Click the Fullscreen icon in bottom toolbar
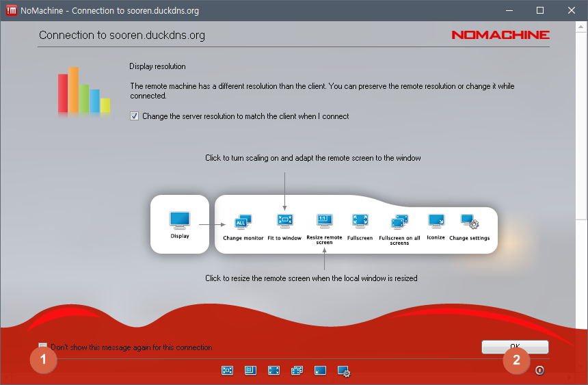The height and width of the screenshot is (385, 588). [273, 371]
